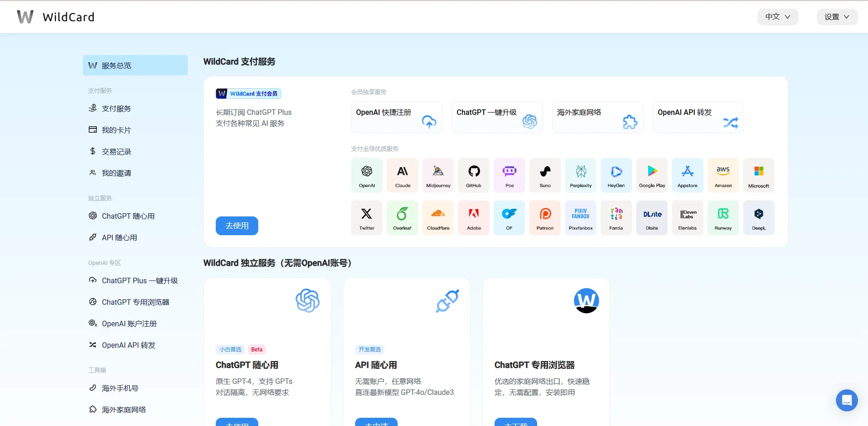Choose the Adobe service icon
The height and width of the screenshot is (426, 868).
(474, 218)
